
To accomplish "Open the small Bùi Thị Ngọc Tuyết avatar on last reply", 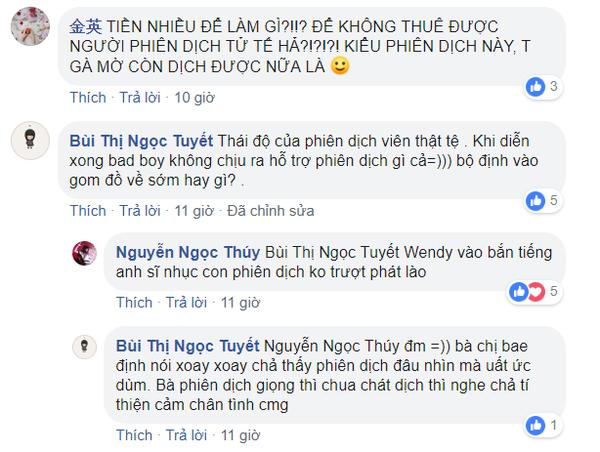I will click(85, 346).
